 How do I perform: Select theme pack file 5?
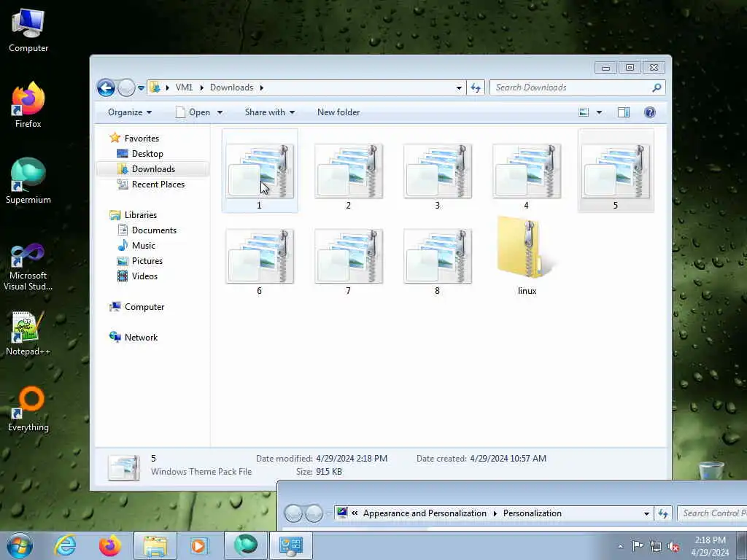[616, 171]
